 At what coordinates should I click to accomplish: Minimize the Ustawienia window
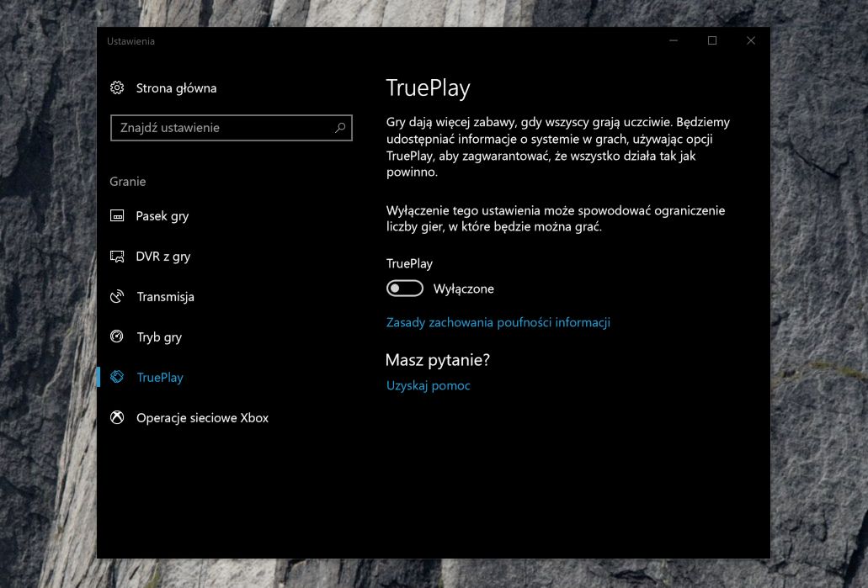tap(674, 40)
